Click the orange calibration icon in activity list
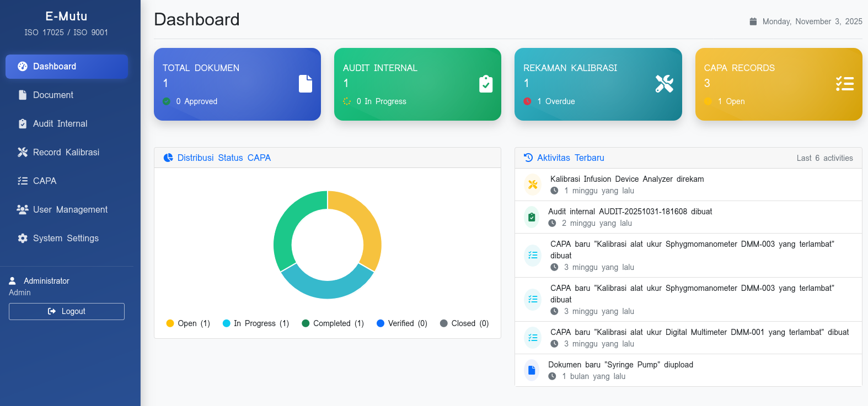868x406 pixels. pos(533,185)
